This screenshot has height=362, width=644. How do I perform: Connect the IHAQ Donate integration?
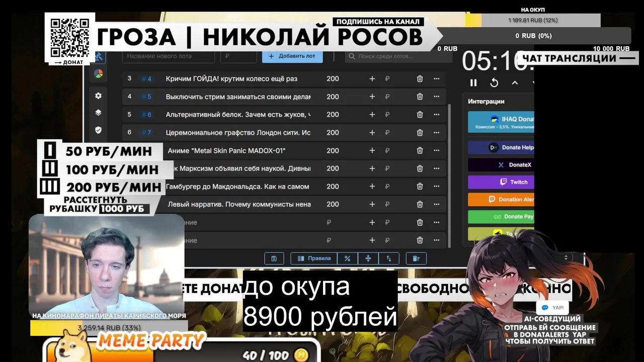tap(501, 122)
